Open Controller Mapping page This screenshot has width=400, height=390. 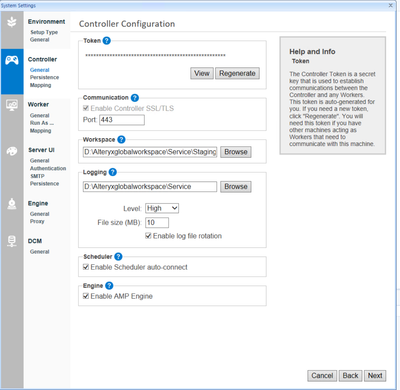pos(40,85)
